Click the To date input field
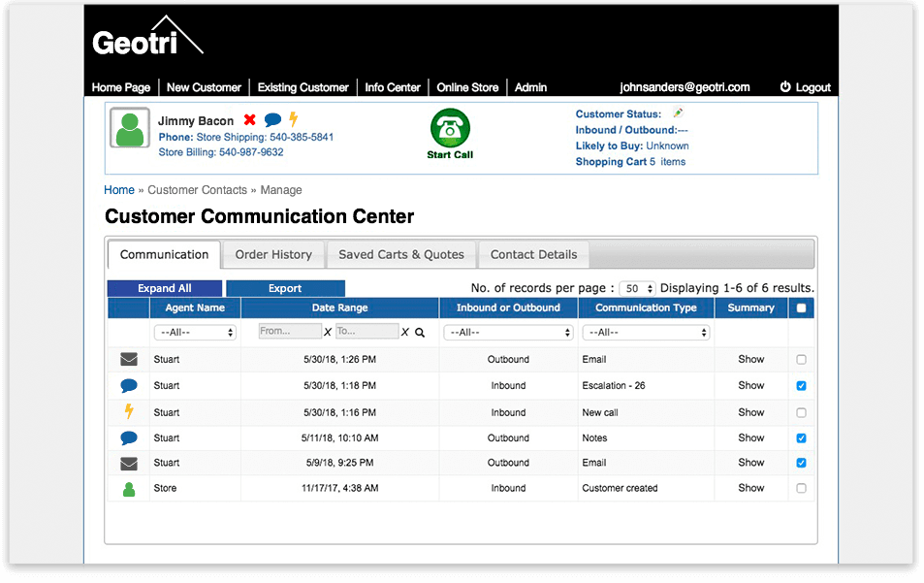Viewport: 924px width, 583px height. (367, 332)
